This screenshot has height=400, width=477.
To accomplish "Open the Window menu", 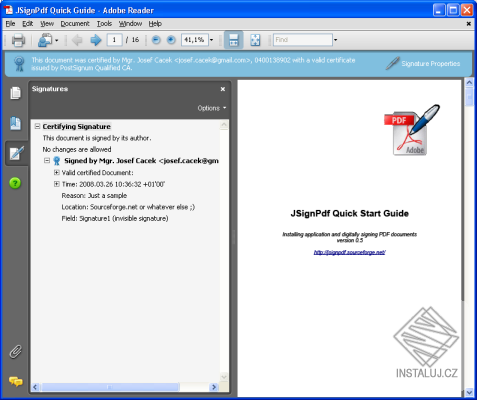I will [x=130, y=24].
